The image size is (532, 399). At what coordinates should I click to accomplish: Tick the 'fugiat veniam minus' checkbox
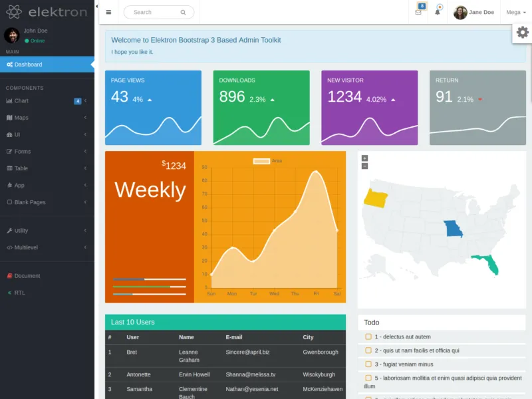point(368,364)
